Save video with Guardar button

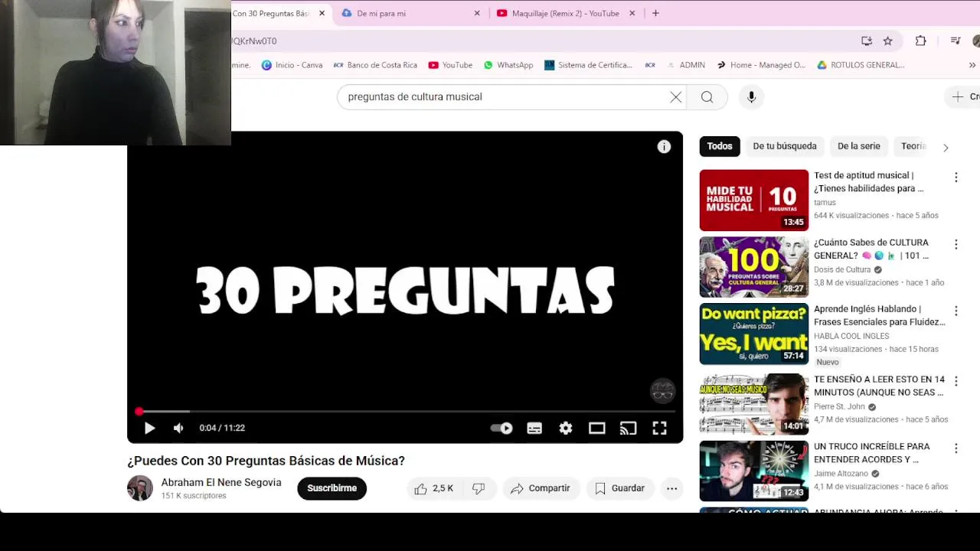[620, 488]
